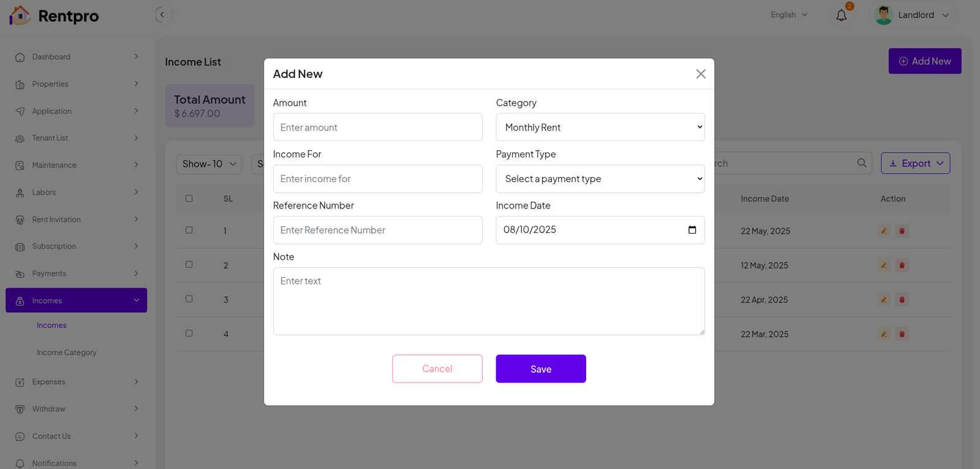Open the Category dropdown showing Monthly Rent
The width and height of the screenshot is (980, 469).
point(600,127)
